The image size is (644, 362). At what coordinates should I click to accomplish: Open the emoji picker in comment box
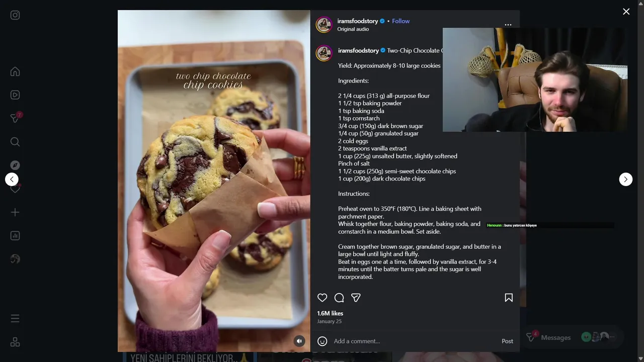pos(323,341)
